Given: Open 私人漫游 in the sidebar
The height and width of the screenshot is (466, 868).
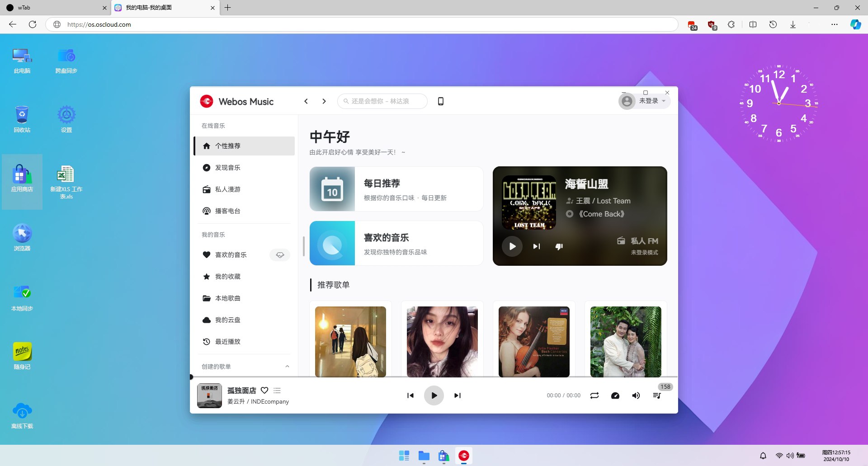Looking at the screenshot, I should [x=244, y=189].
